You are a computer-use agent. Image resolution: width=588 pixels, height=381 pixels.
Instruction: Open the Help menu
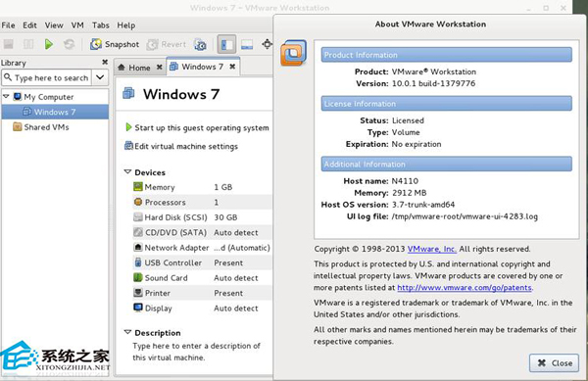126,25
